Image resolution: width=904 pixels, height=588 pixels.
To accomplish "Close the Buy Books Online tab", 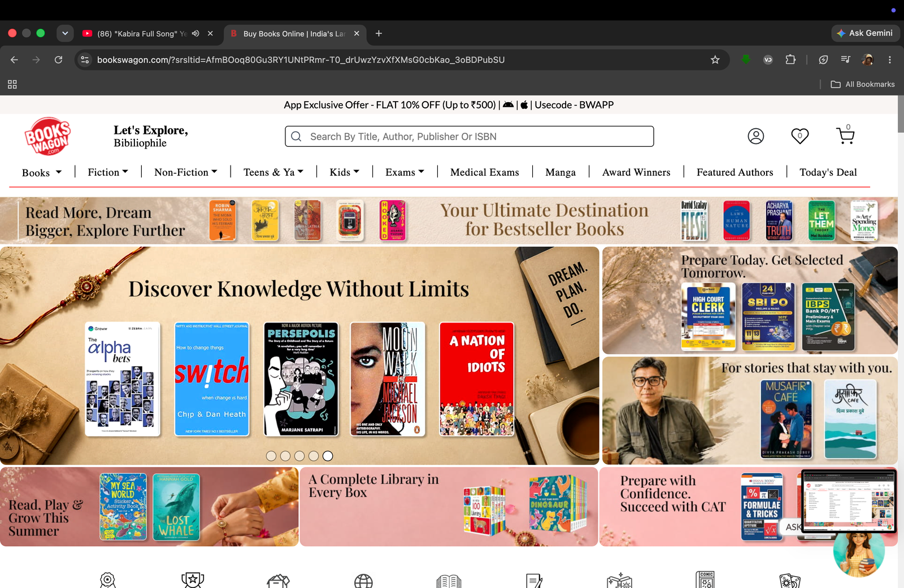I will point(357,33).
